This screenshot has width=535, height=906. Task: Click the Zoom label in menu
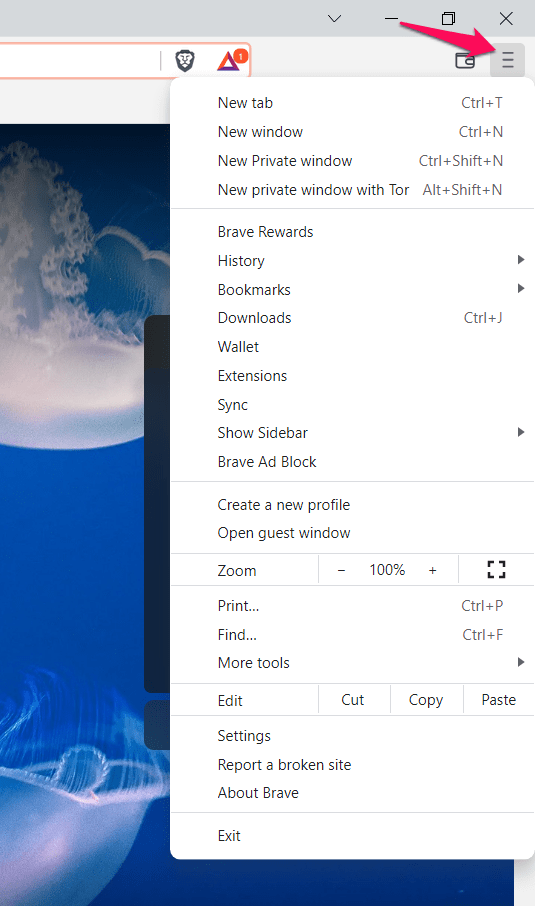[x=237, y=571]
